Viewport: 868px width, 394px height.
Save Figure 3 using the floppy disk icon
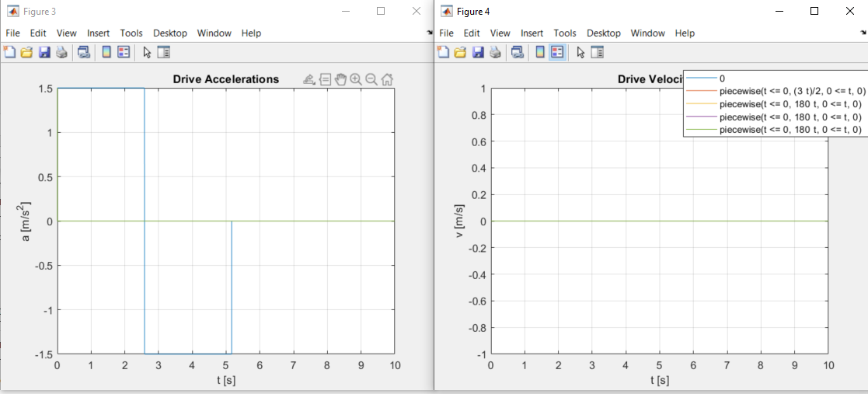pos(44,53)
